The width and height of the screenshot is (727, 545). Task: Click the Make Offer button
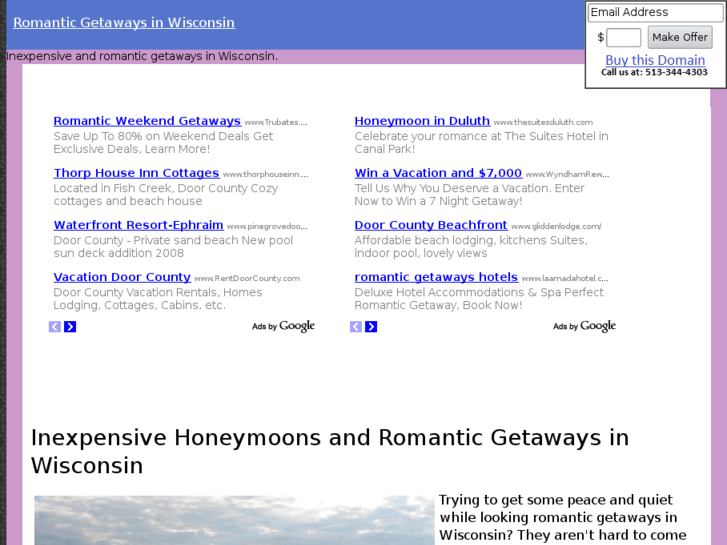[680, 37]
